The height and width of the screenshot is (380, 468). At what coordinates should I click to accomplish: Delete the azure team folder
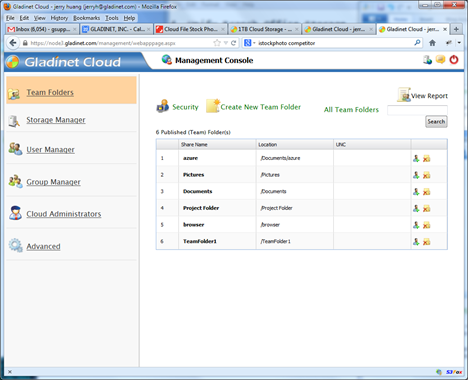coord(426,159)
